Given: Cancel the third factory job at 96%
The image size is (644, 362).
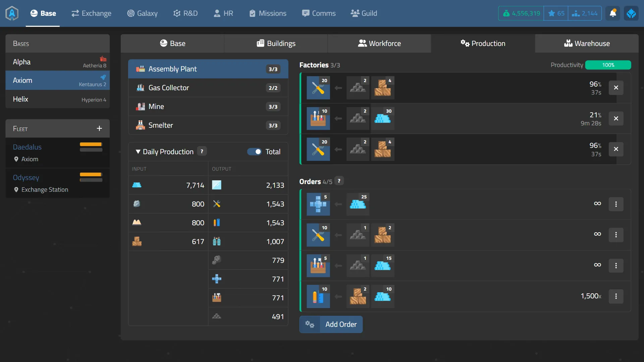Looking at the screenshot, I should pos(616,149).
